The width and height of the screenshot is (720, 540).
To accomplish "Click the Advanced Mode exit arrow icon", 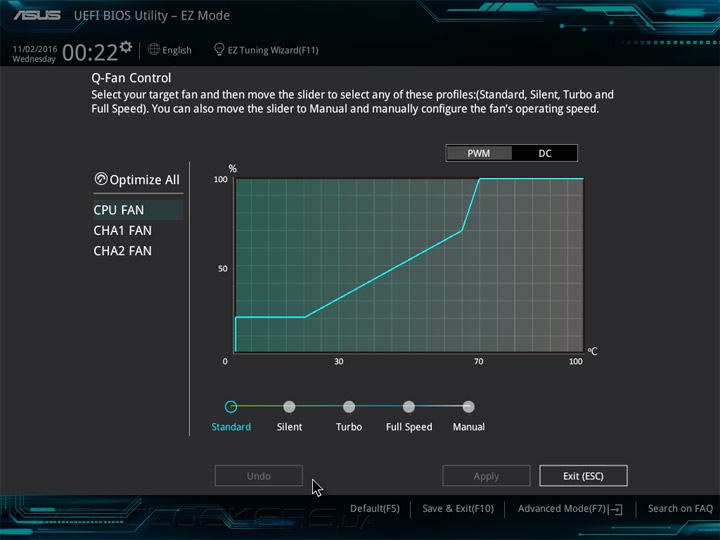I will (x=617, y=509).
